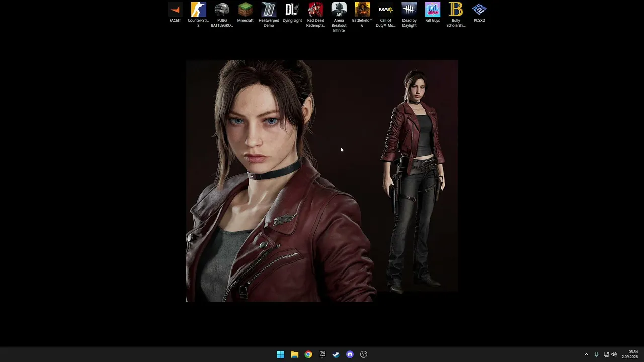Image resolution: width=644 pixels, height=362 pixels.
Task: Click the microphone tray icon
Action: tap(596, 354)
